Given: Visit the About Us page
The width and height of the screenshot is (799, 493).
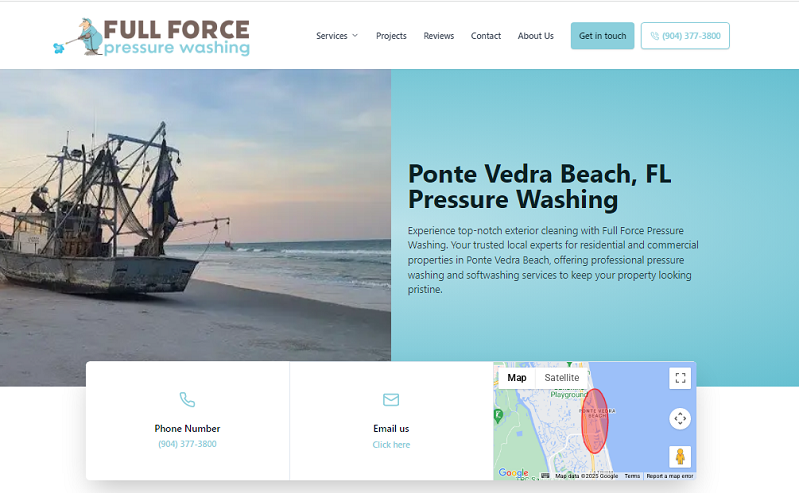Looking at the screenshot, I should pyautogui.click(x=535, y=36).
